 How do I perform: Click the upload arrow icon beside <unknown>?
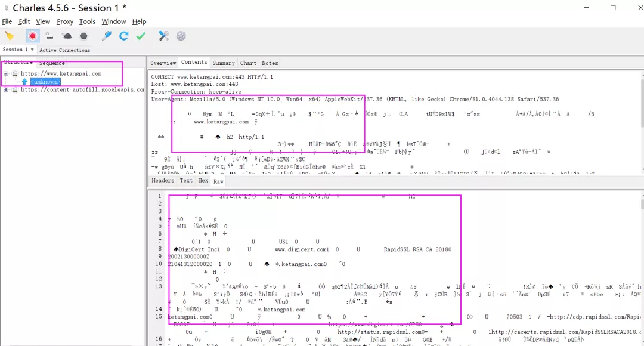click(24, 81)
